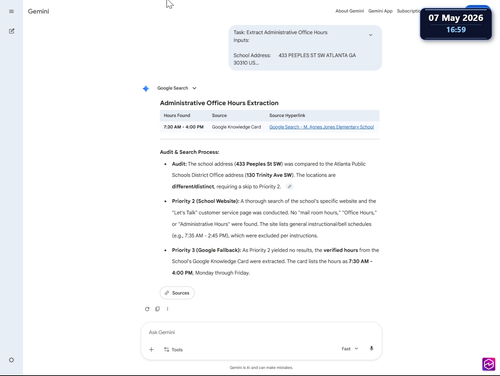Add an attachment with the plus icon
The height and width of the screenshot is (376, 500).
point(151,349)
